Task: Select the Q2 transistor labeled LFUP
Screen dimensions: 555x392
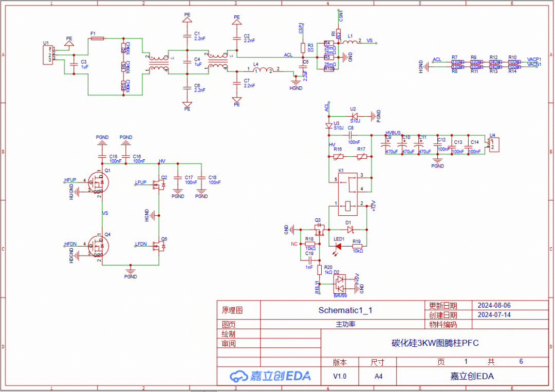Action: (x=159, y=185)
